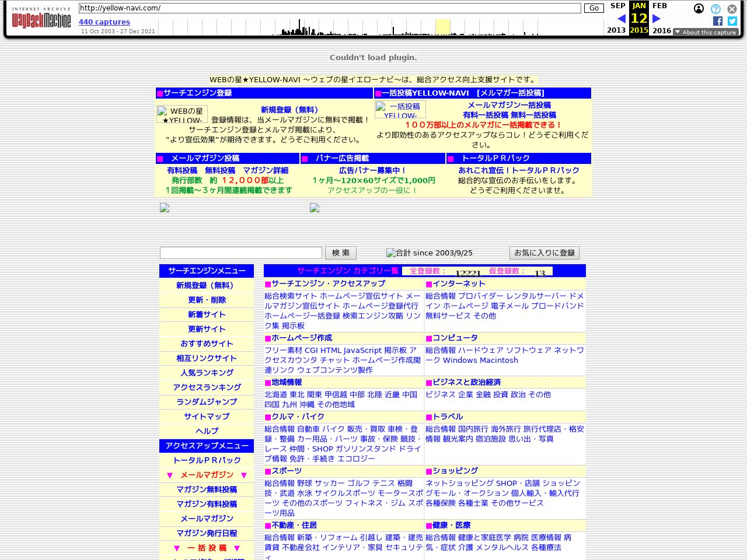Screen dimensions: 747x560
Task: Go to previous capture with left arrow
Action: [x=621, y=19]
